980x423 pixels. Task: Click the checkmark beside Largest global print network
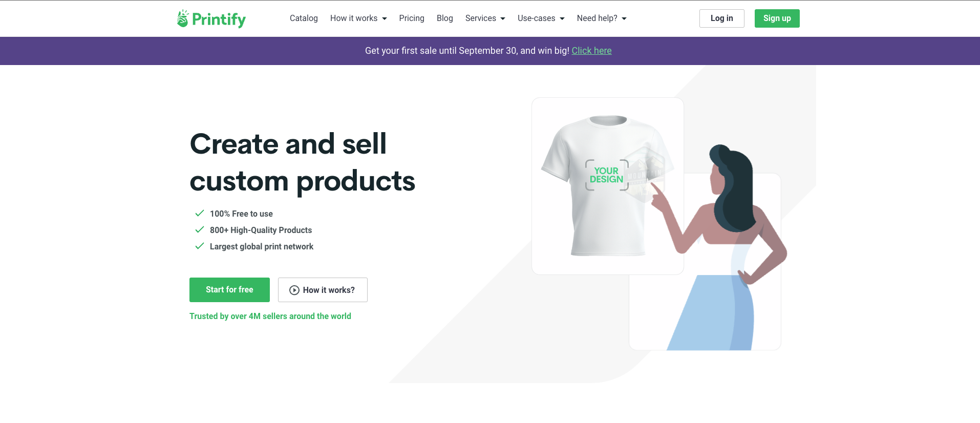tap(200, 246)
